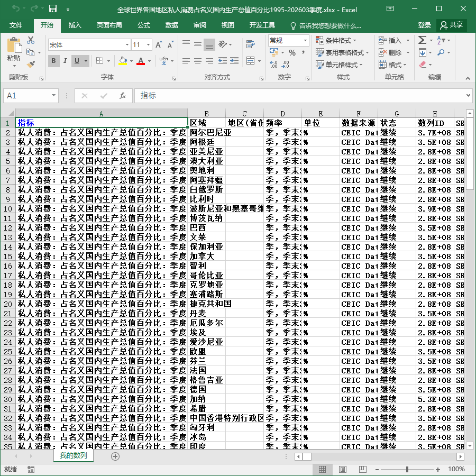Viewport: 476px width, 476px height.
Task: Click the Merge and Center icon
Action: [251, 61]
